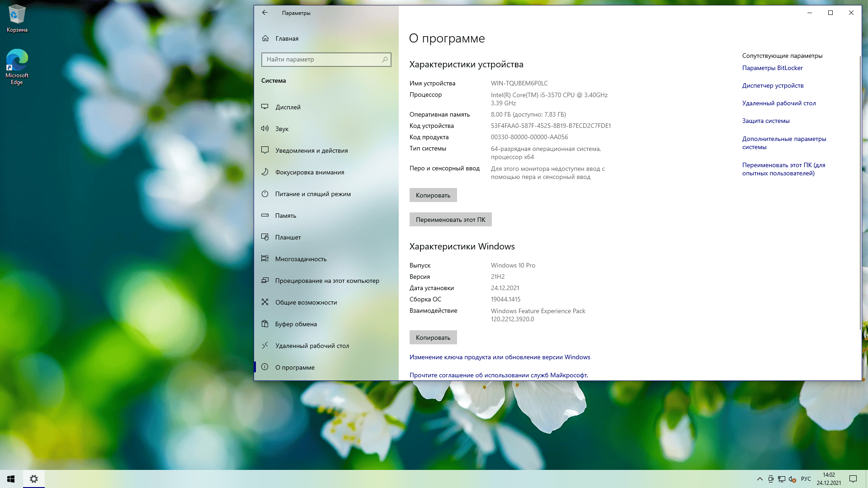Click Изменение ключа продукта link

(x=500, y=357)
